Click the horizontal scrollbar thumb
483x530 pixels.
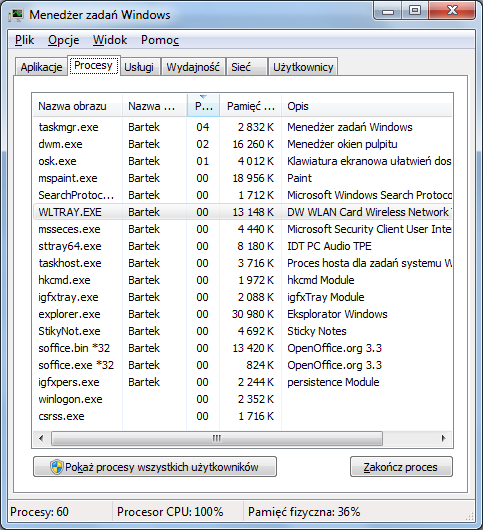tap(217, 438)
